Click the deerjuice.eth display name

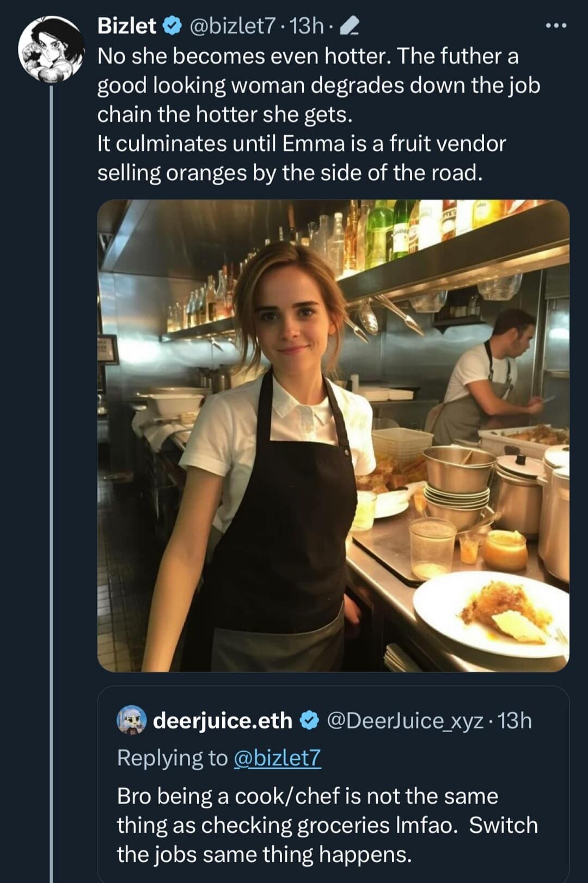pyautogui.click(x=222, y=721)
